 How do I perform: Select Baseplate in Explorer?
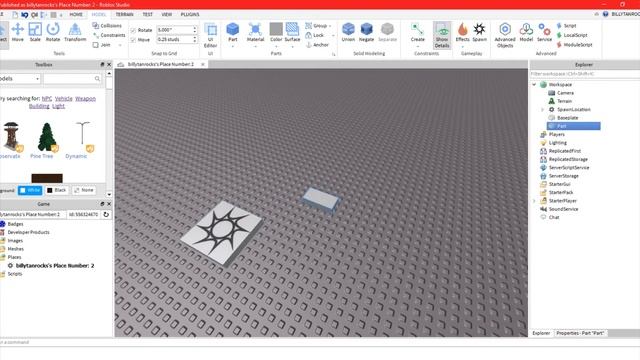(567, 118)
